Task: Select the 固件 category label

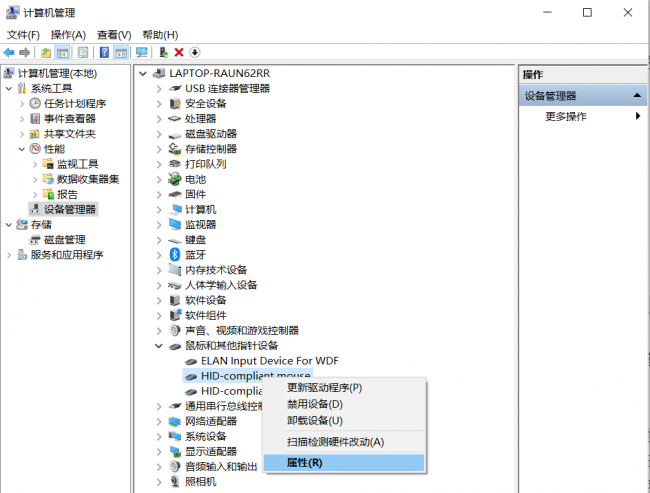Action: (x=195, y=194)
